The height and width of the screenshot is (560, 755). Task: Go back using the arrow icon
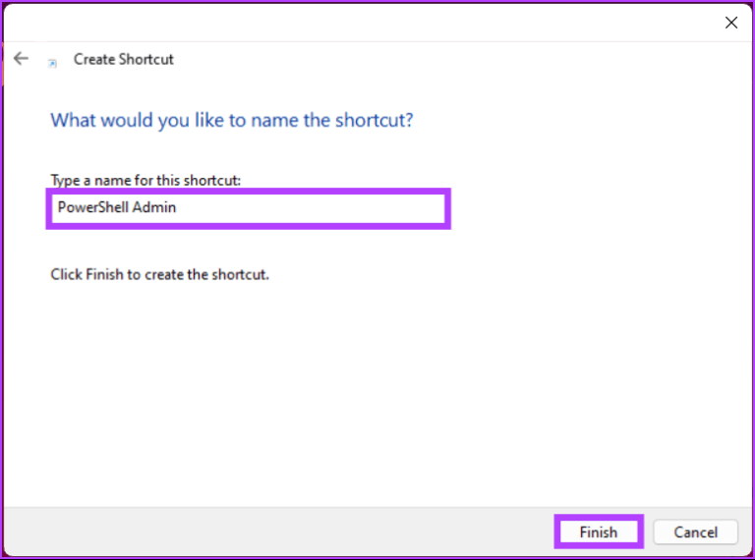point(22,59)
